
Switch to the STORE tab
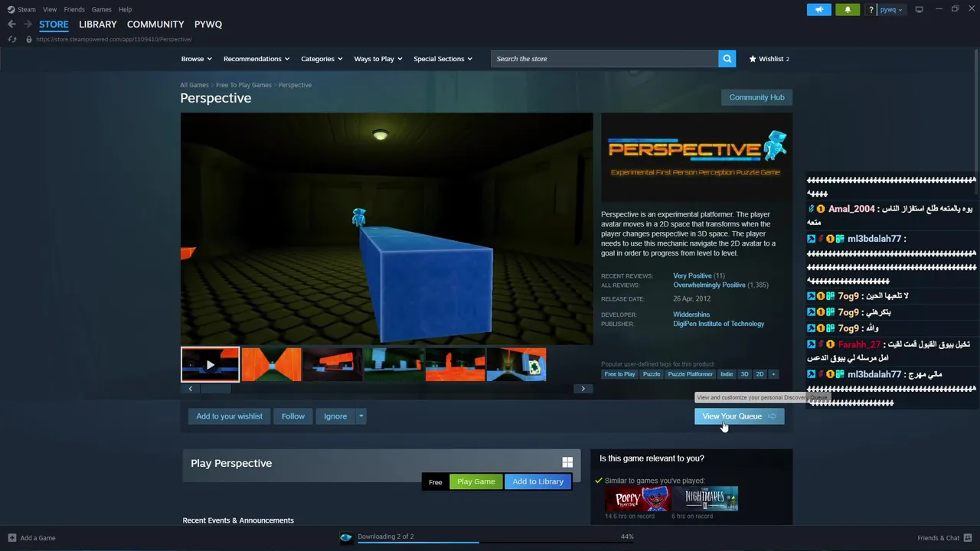point(54,24)
